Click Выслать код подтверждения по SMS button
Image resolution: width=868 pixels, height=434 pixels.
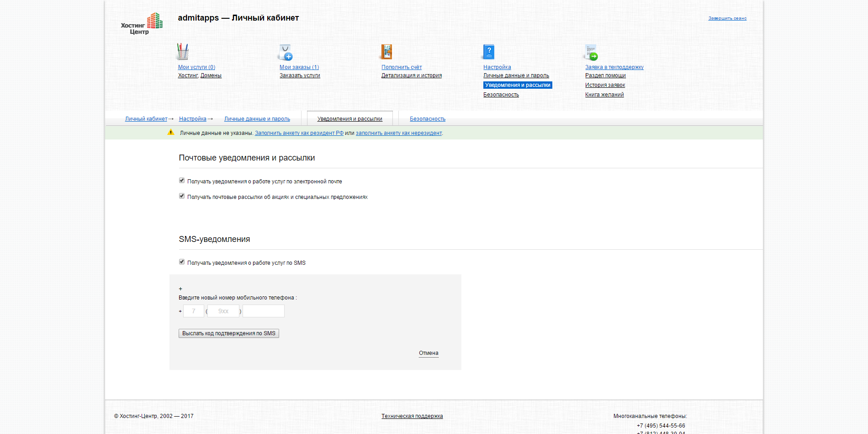(229, 333)
